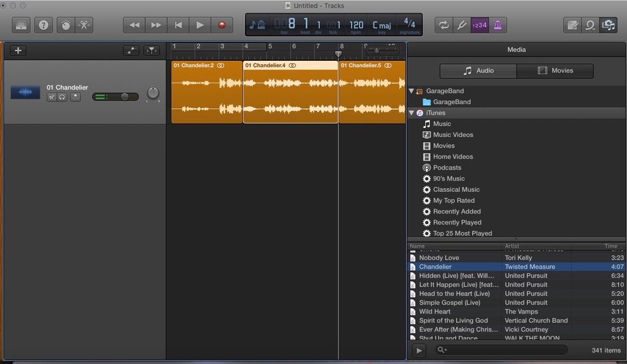Toggle the Media Browser button
Screen dimensions: 627x364
point(608,25)
